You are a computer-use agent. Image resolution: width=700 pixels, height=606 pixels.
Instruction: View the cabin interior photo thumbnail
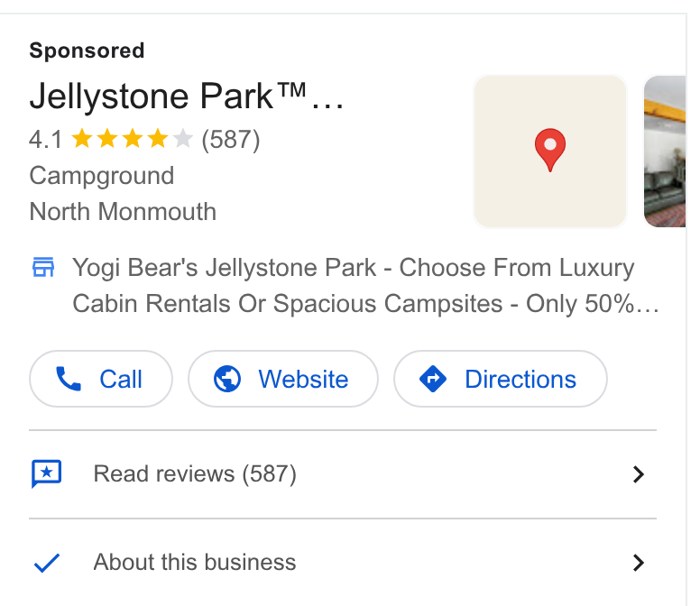665,151
